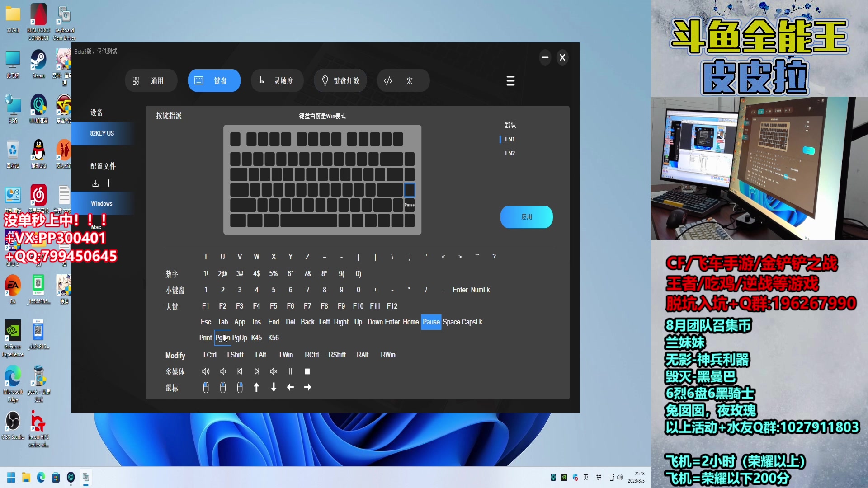Select the 82KEY US device entry
This screenshot has width=868, height=488.
pos(102,133)
